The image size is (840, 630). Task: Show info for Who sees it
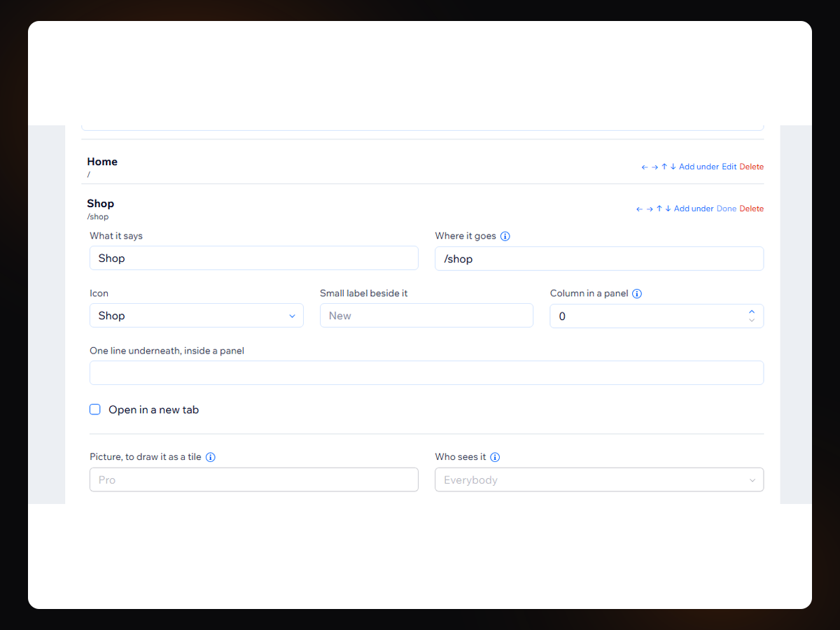point(495,457)
